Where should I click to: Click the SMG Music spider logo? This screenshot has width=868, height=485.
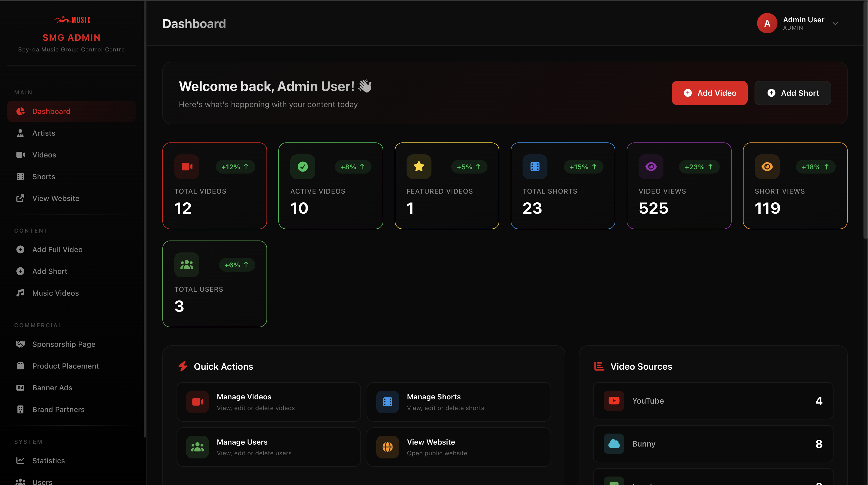(71, 20)
